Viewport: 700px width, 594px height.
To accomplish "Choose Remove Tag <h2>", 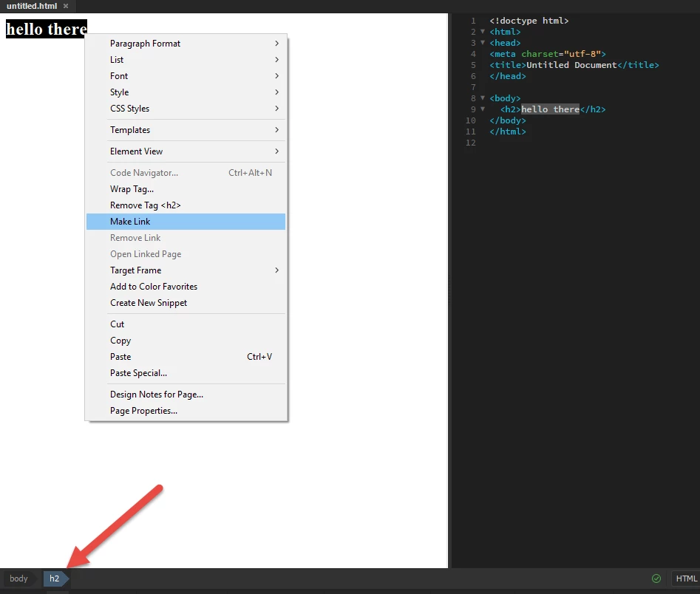I will pos(186,205).
